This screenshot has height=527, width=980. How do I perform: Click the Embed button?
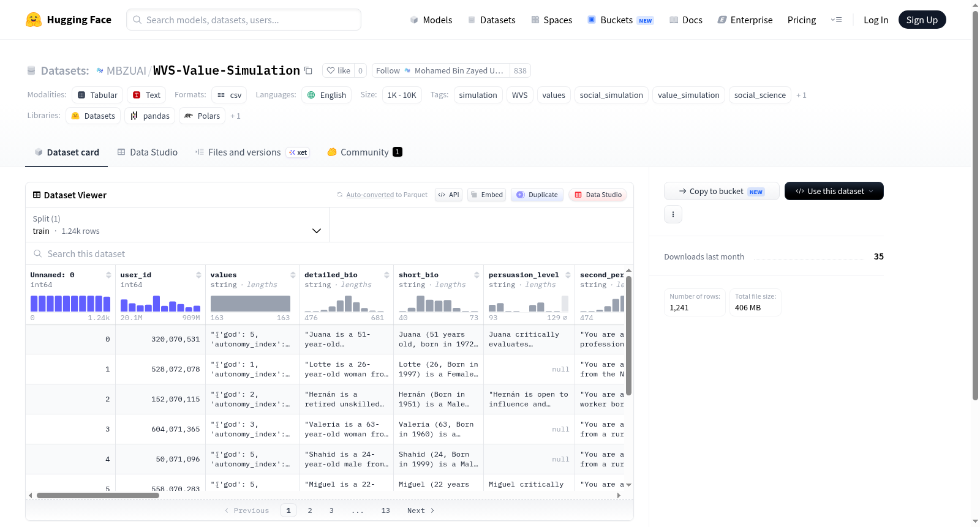486,195
